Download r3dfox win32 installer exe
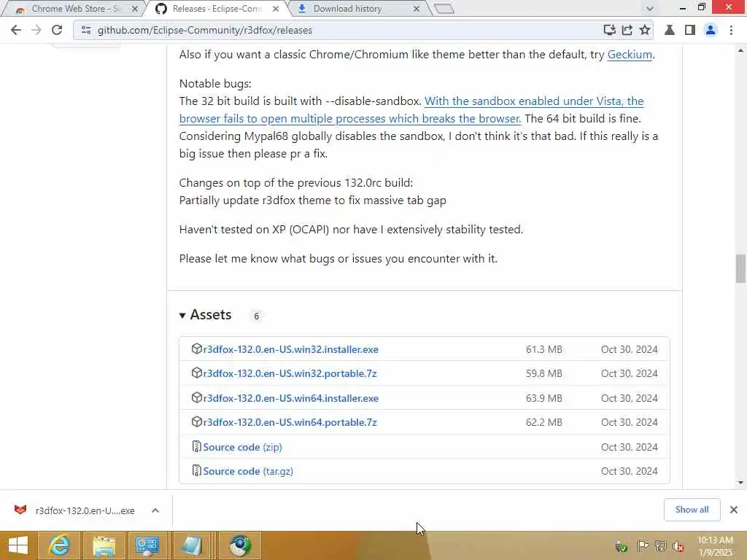Image resolution: width=747 pixels, height=560 pixels. (290, 349)
